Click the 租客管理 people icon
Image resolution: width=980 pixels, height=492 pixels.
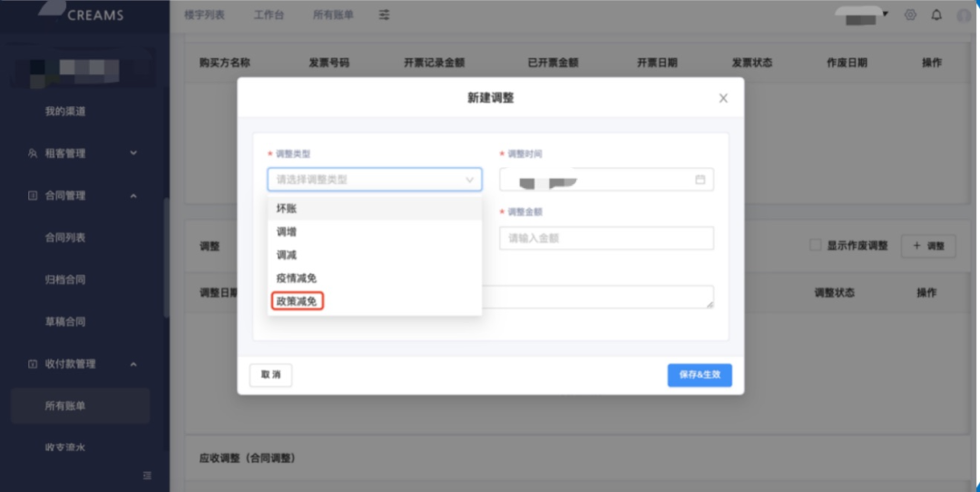(x=33, y=153)
